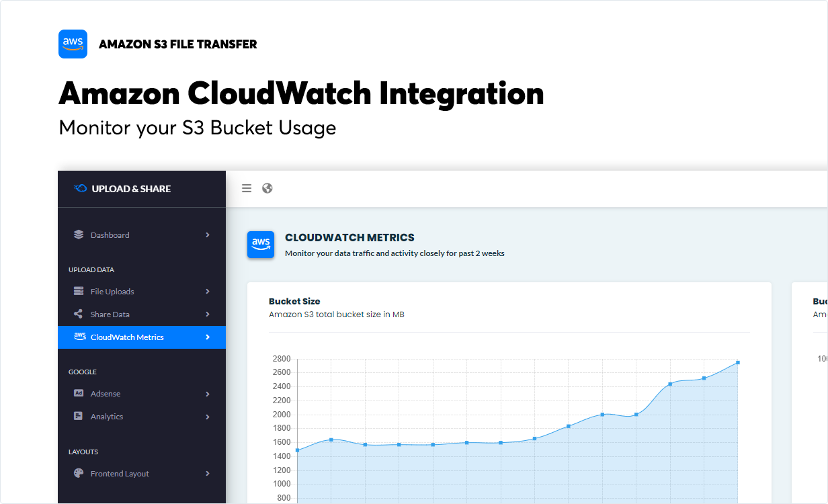Screen dimensions: 828x504
Task: Click the Bucket Size card title
Action: [294, 301]
